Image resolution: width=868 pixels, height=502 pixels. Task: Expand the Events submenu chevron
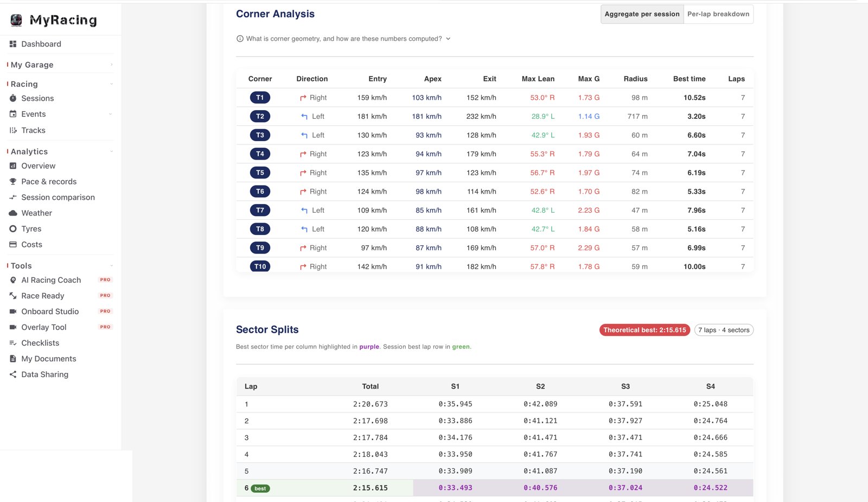click(x=111, y=114)
